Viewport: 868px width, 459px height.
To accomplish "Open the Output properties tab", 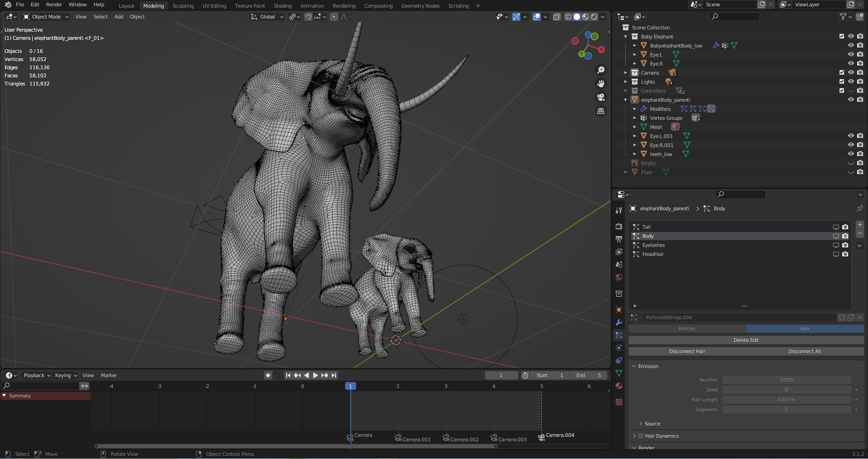I will [x=619, y=239].
